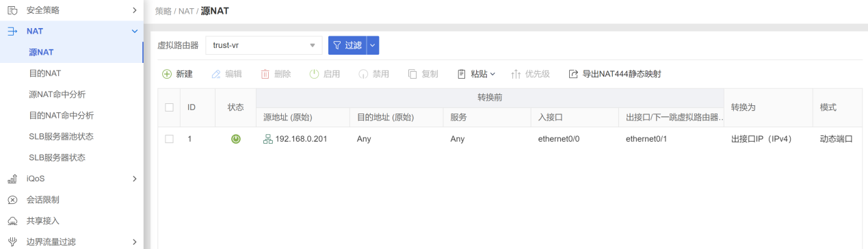Click the 会话限制 circled-x icon

(12, 200)
